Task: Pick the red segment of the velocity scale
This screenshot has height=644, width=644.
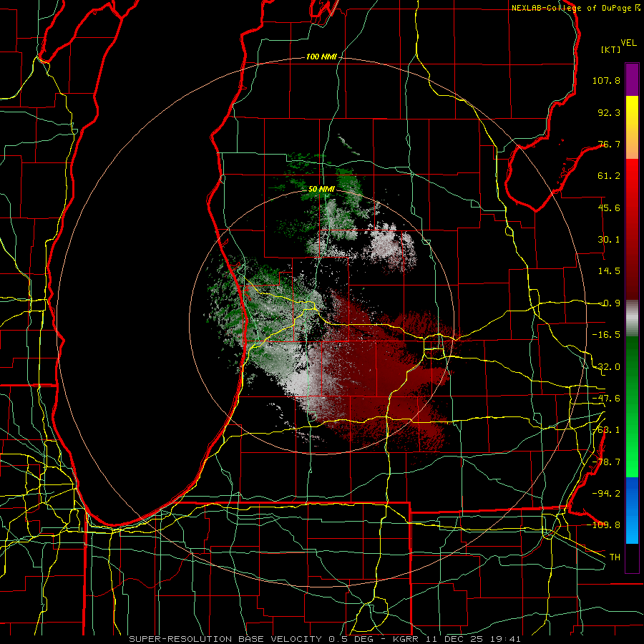Action: (632, 229)
